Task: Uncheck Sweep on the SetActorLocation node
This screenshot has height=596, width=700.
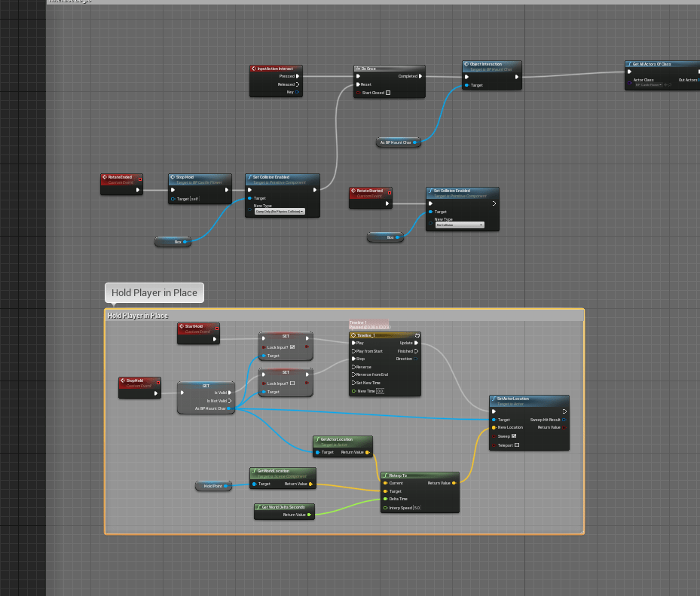Action: point(514,436)
